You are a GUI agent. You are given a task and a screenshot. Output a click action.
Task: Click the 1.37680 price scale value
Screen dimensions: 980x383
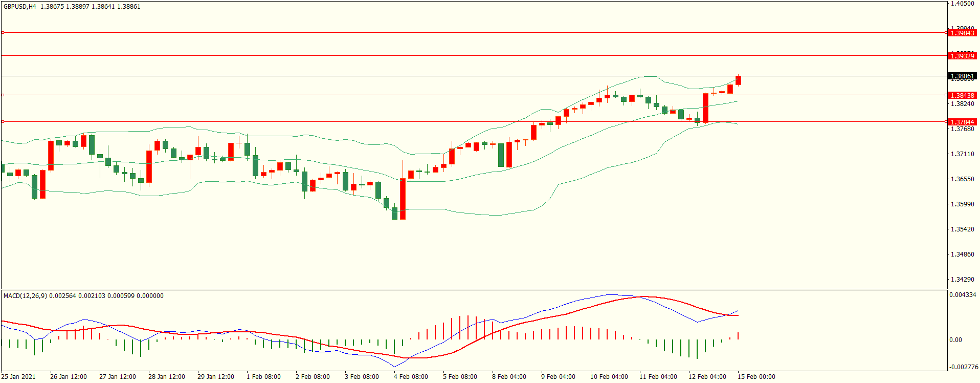click(962, 129)
